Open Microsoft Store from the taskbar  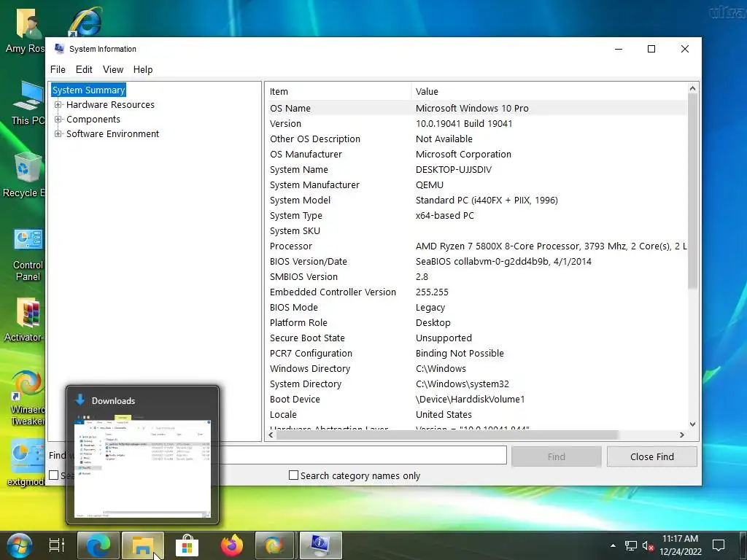pyautogui.click(x=187, y=545)
